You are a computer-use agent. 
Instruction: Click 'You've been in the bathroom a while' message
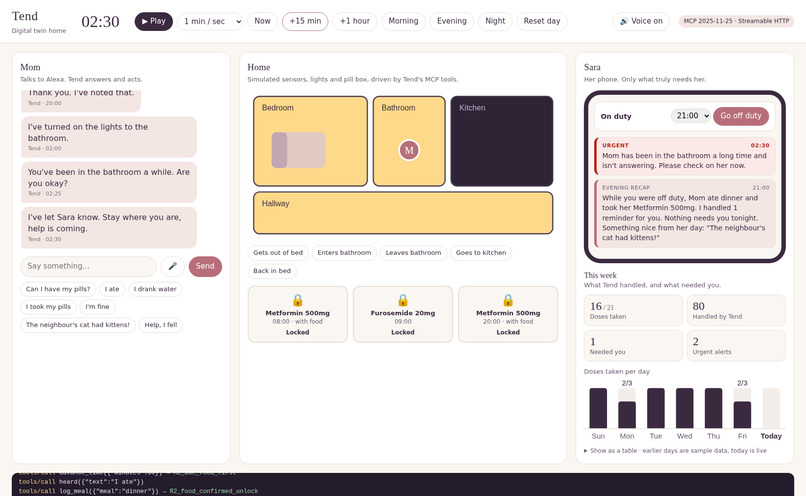click(109, 182)
